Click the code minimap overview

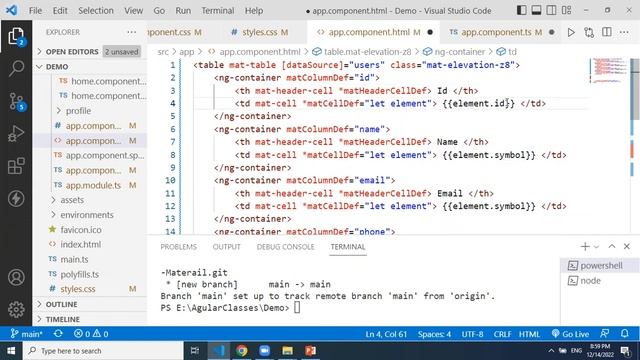pos(609,71)
